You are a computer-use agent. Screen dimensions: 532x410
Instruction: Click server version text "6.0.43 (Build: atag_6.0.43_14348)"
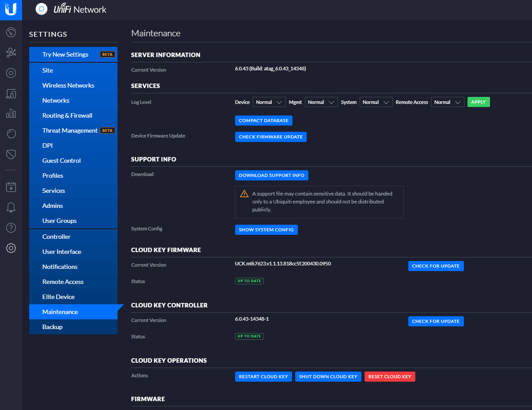270,69
